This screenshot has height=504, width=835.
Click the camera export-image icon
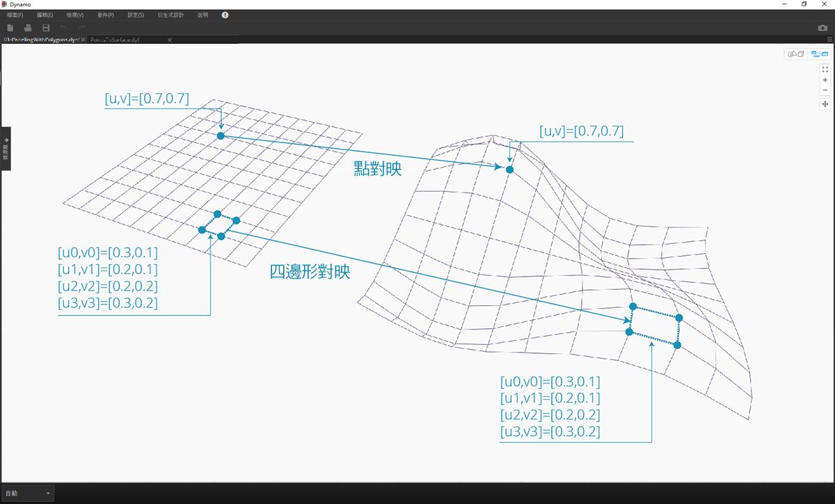coord(822,28)
